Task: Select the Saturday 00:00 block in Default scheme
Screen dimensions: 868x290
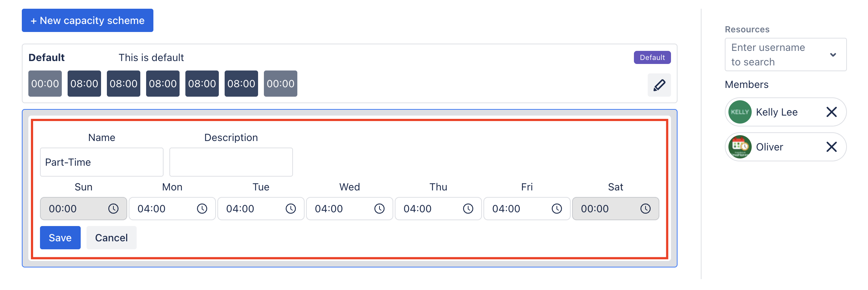Action: 280,84
